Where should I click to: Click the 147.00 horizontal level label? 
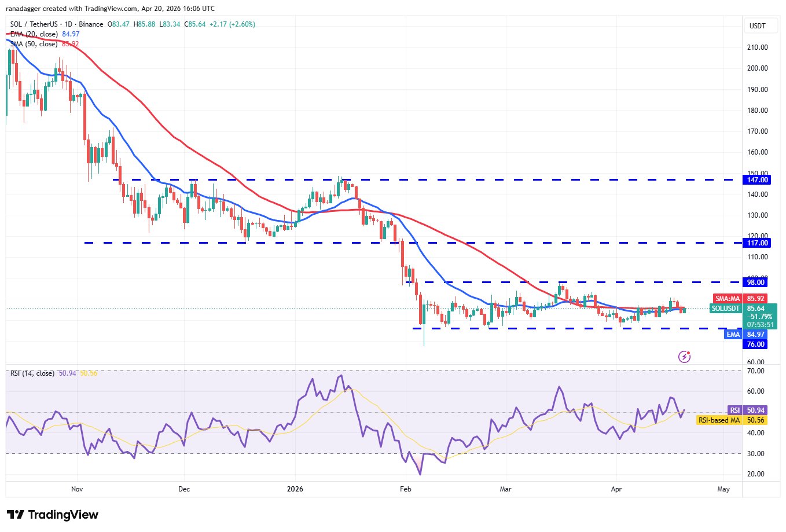pos(757,180)
